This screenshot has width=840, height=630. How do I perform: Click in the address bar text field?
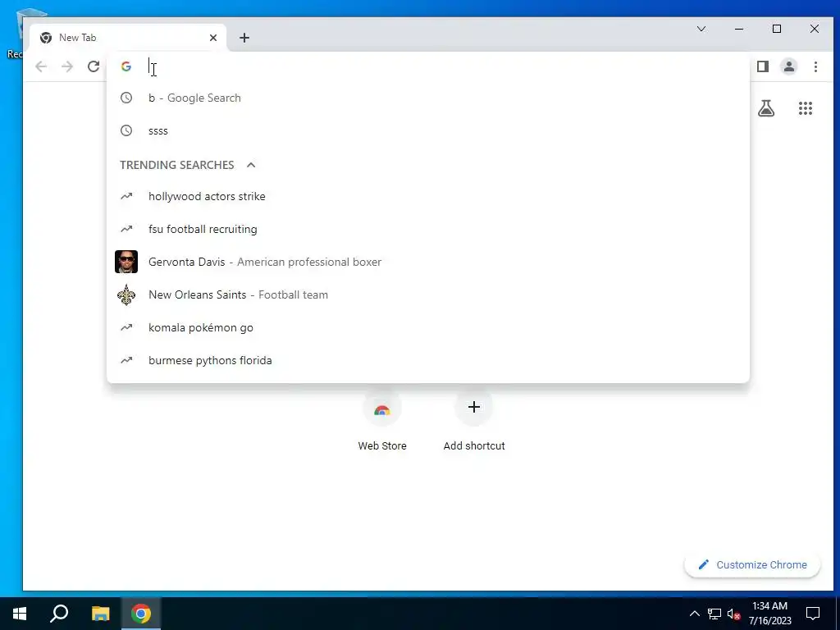tap(445, 66)
